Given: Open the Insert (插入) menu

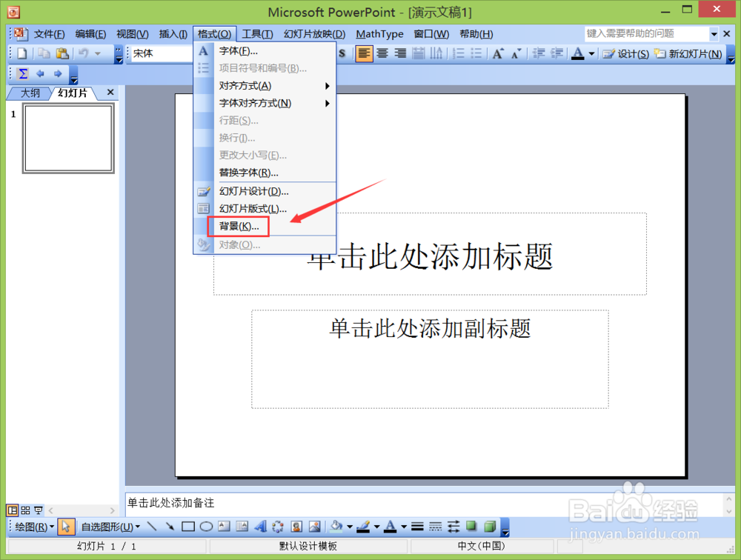Looking at the screenshot, I should click(x=173, y=34).
